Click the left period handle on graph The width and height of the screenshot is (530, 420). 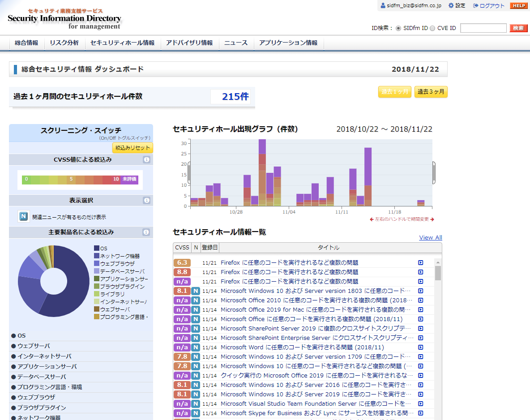[x=189, y=173]
